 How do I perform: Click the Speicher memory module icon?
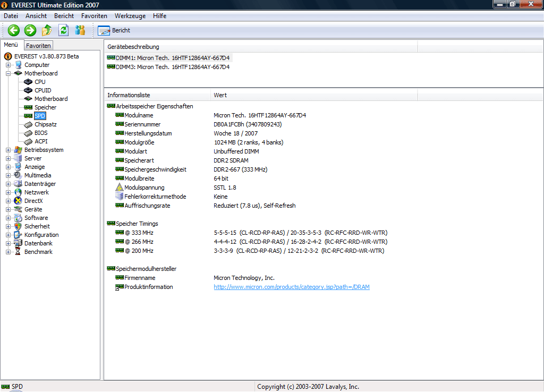click(28, 107)
